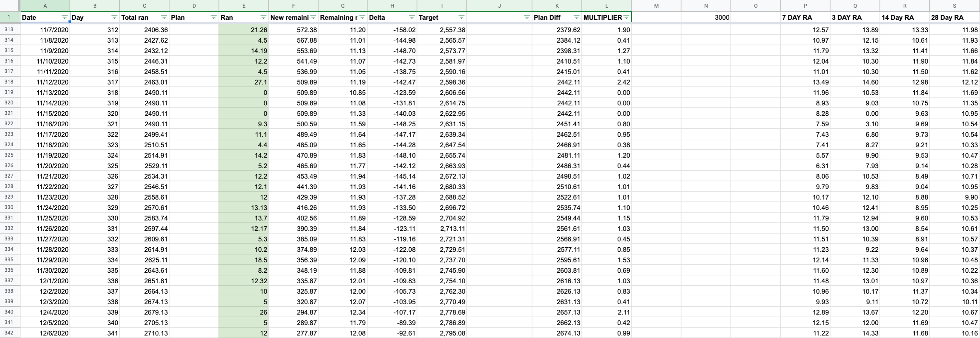Click Total ran cell 2406.36
980x338 pixels.
coord(144,30)
